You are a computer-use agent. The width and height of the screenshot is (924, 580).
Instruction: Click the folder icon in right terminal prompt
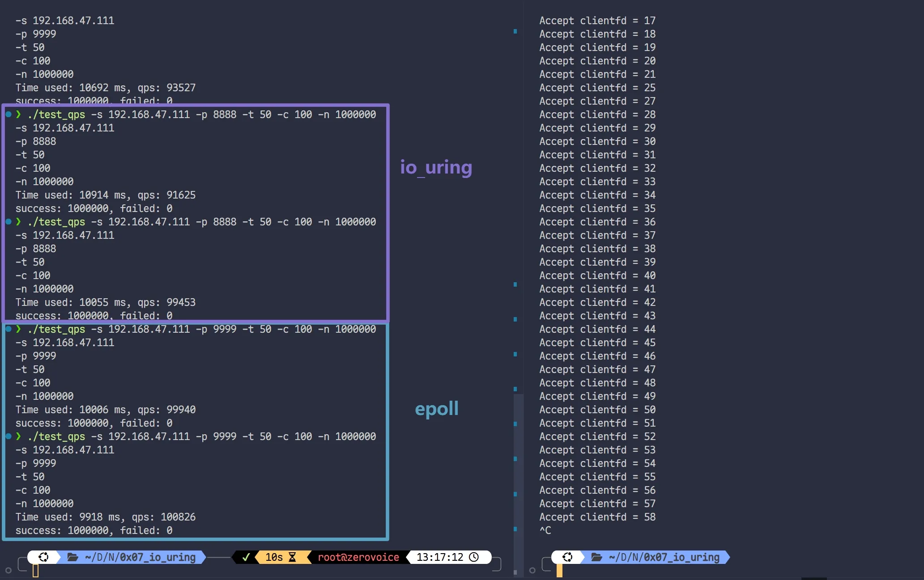tap(596, 557)
